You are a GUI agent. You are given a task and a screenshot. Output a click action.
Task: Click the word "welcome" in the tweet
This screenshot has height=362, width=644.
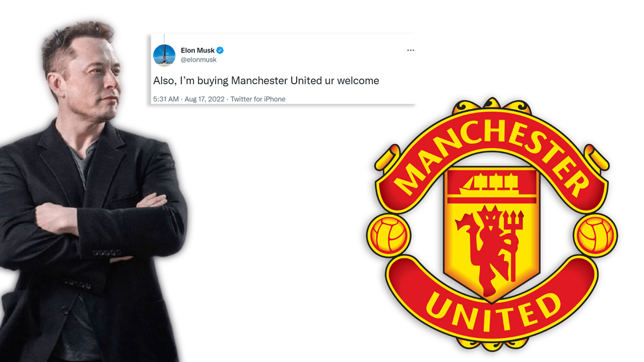pos(358,81)
